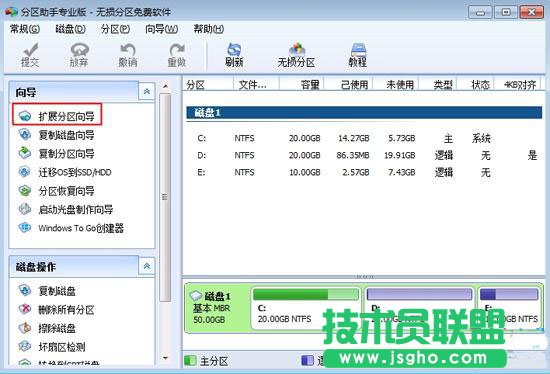
Task: Collapse the 磁盘操作 panel with chevron
Action: 147,266
